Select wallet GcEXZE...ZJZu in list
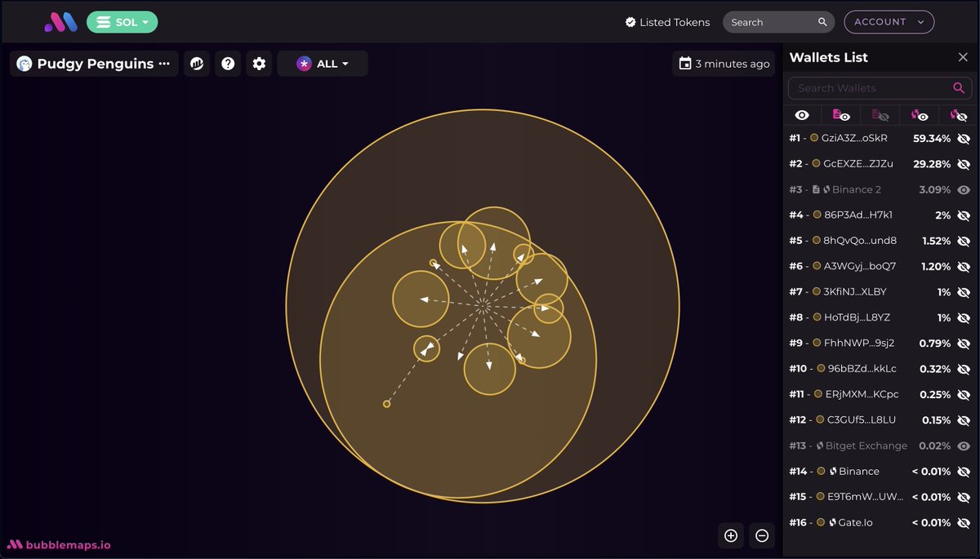This screenshot has height=559, width=980. 858,164
